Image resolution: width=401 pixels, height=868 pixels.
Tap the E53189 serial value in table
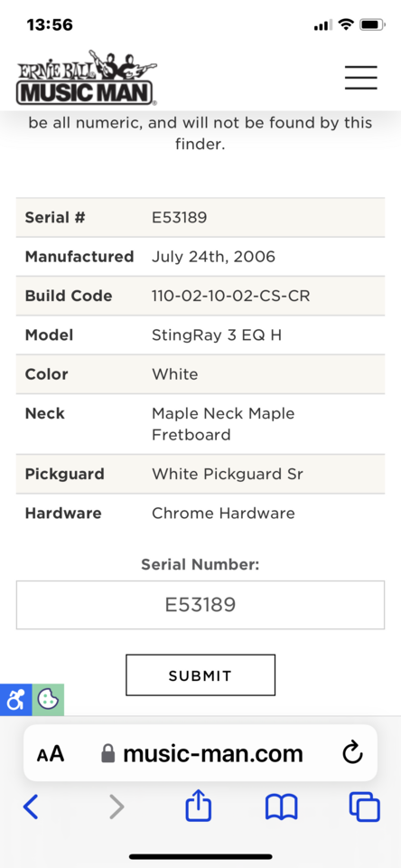180,218
